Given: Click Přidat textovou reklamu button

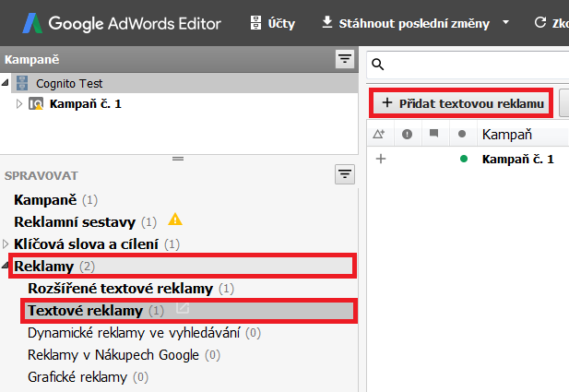Looking at the screenshot, I should coord(461,103).
